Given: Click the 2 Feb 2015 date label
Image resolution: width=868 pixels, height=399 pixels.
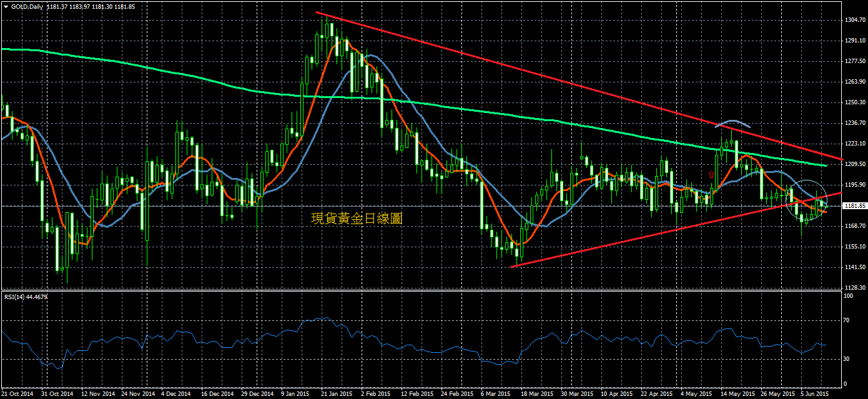Looking at the screenshot, I should pyautogui.click(x=375, y=394).
